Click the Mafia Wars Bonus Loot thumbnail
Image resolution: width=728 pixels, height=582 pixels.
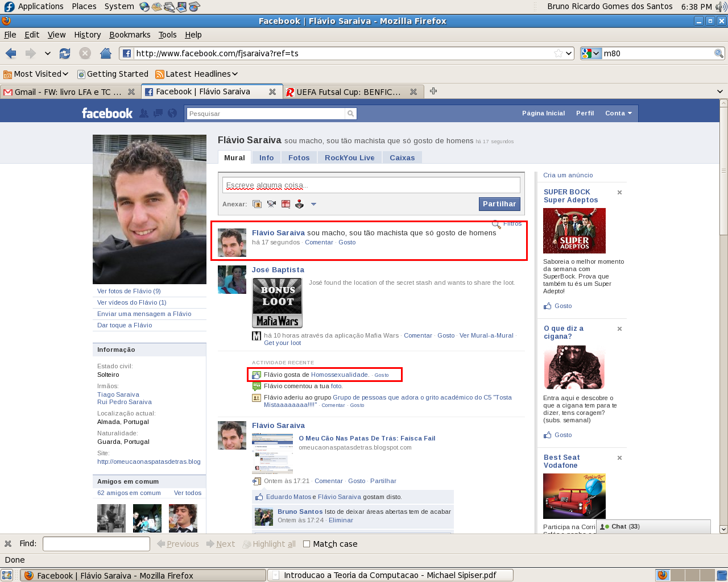[x=278, y=303]
